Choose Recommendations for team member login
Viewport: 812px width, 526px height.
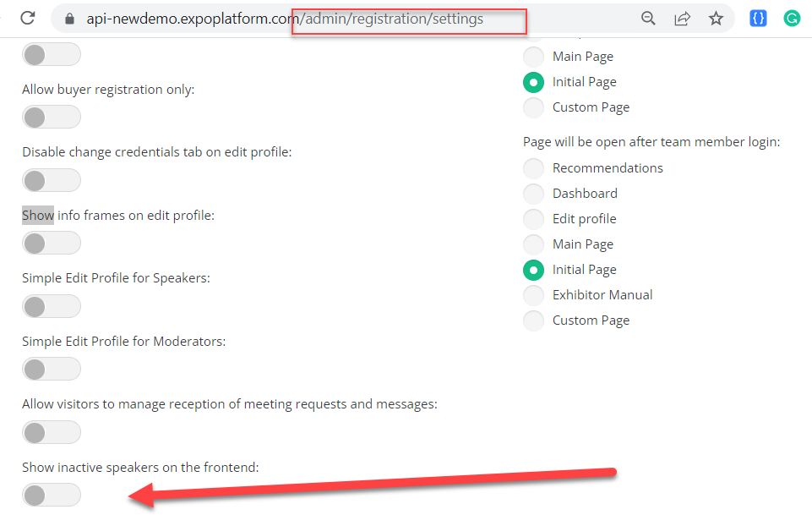click(533, 168)
